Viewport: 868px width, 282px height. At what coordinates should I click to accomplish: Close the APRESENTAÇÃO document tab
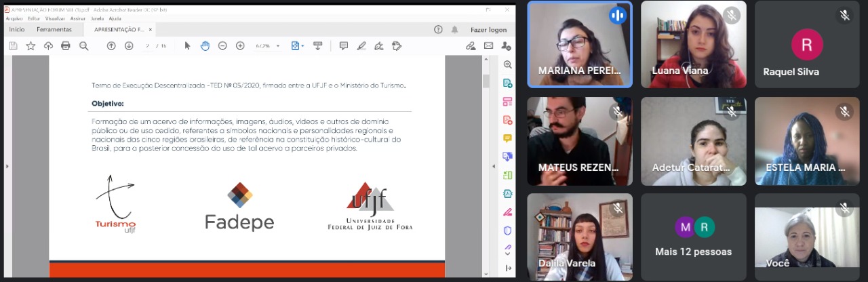151,30
